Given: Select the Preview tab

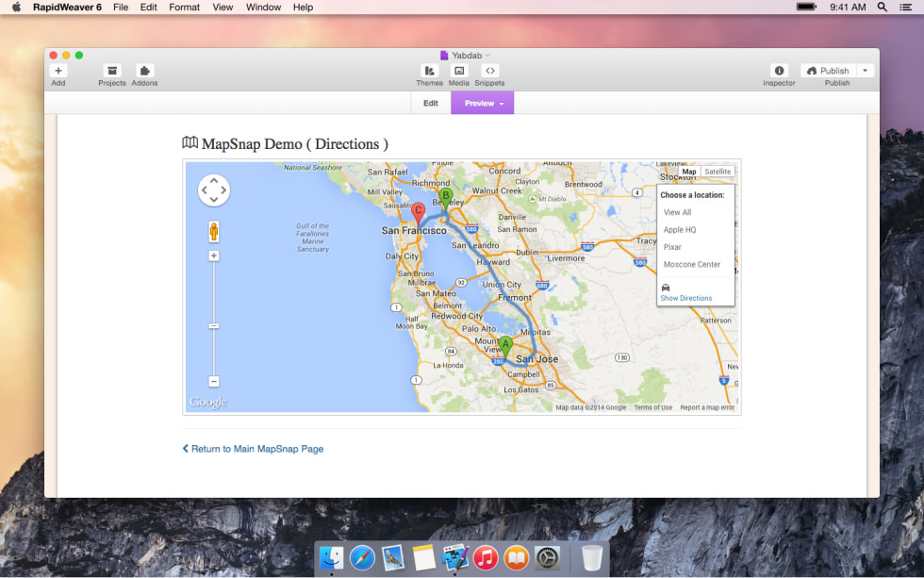Looking at the screenshot, I should point(482,103).
